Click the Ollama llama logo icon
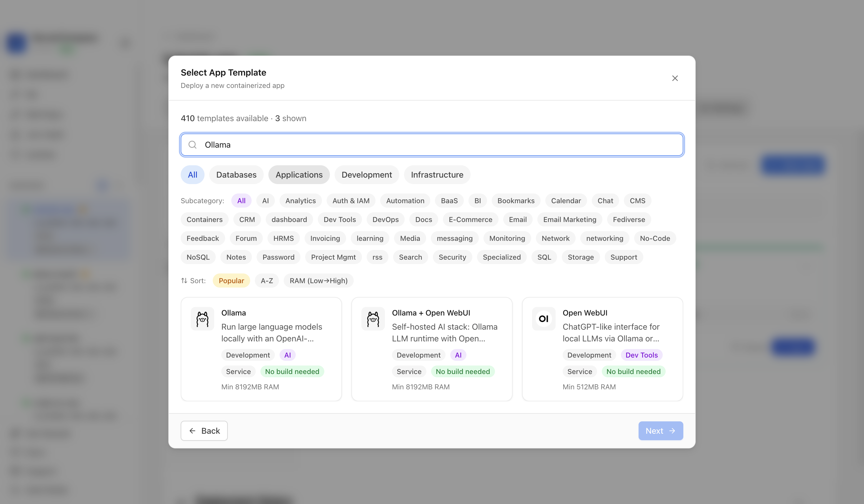The image size is (864, 504). click(x=202, y=319)
